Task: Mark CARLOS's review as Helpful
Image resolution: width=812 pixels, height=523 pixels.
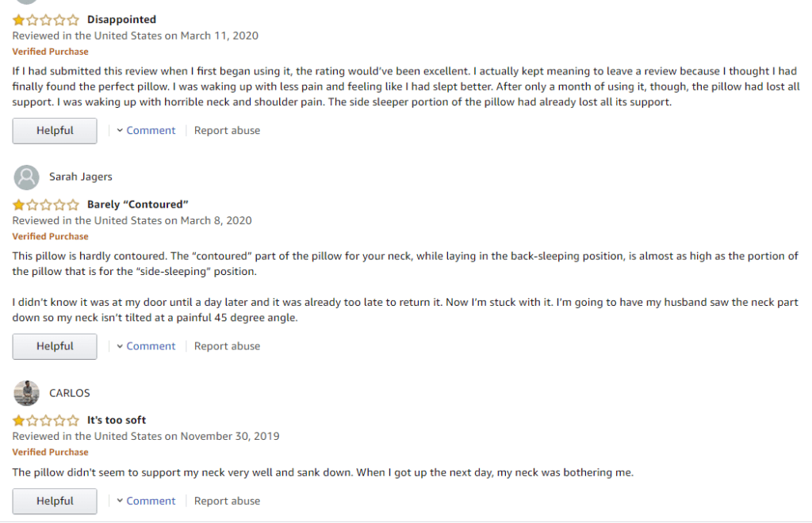Action: (55, 502)
